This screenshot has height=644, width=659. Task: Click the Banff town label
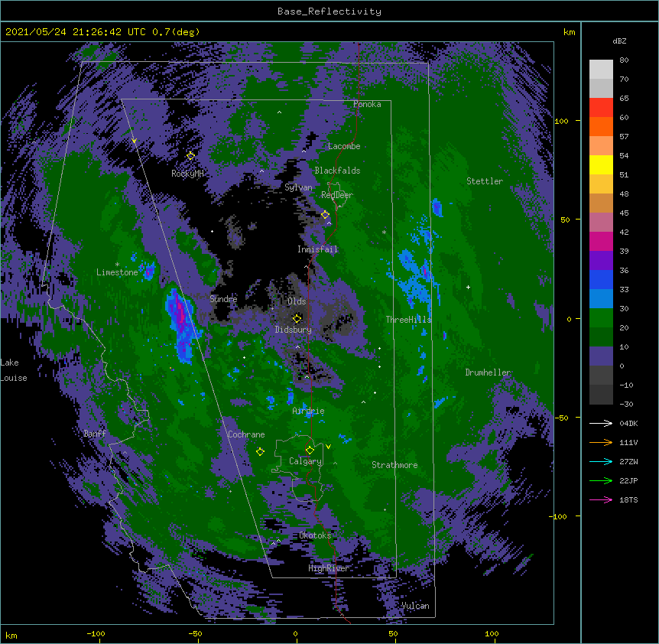(x=95, y=434)
